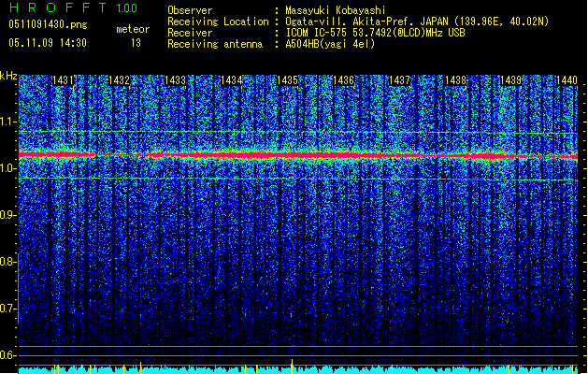
Task: Click the cyan signal level strip
Action: 298,370
